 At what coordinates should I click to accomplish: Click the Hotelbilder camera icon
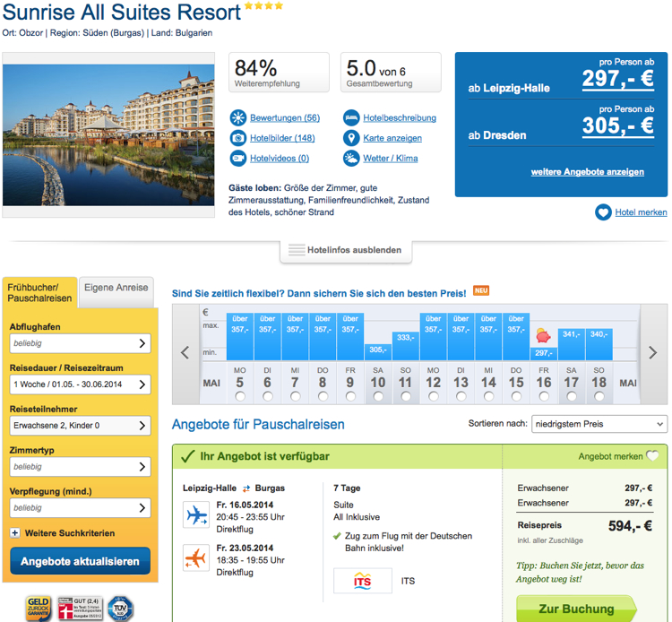click(x=237, y=138)
